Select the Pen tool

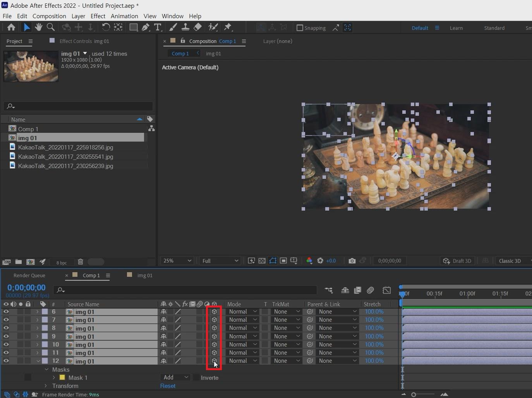pos(146,27)
